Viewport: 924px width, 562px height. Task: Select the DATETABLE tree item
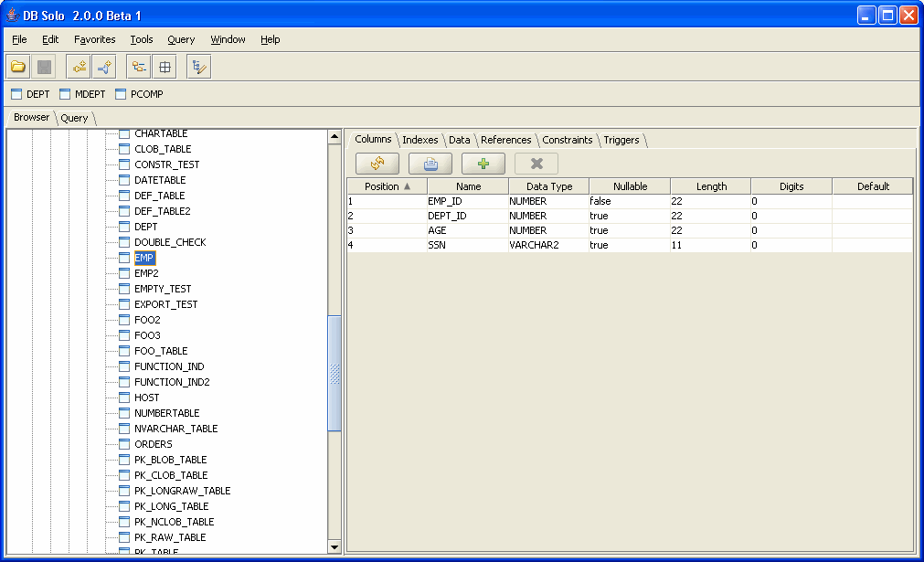160,180
